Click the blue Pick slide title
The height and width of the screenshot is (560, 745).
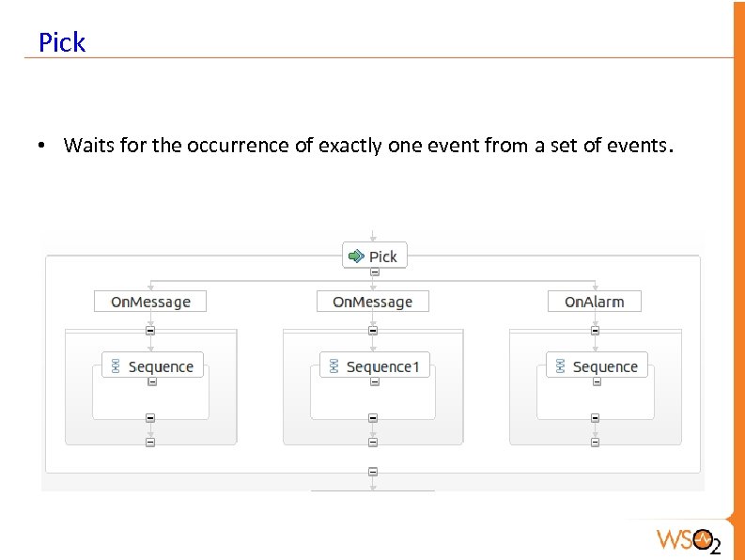62,43
